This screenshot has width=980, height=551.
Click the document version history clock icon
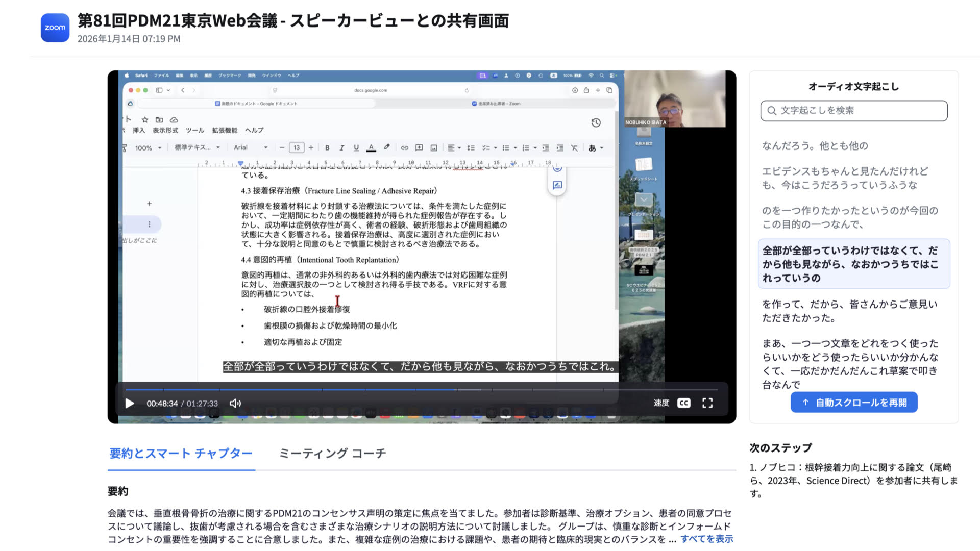coord(596,123)
